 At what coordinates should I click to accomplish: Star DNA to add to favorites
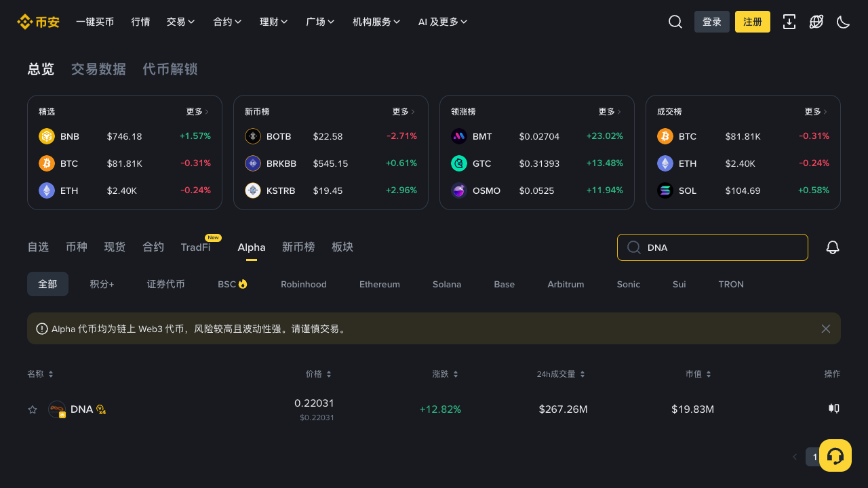coord(33,409)
